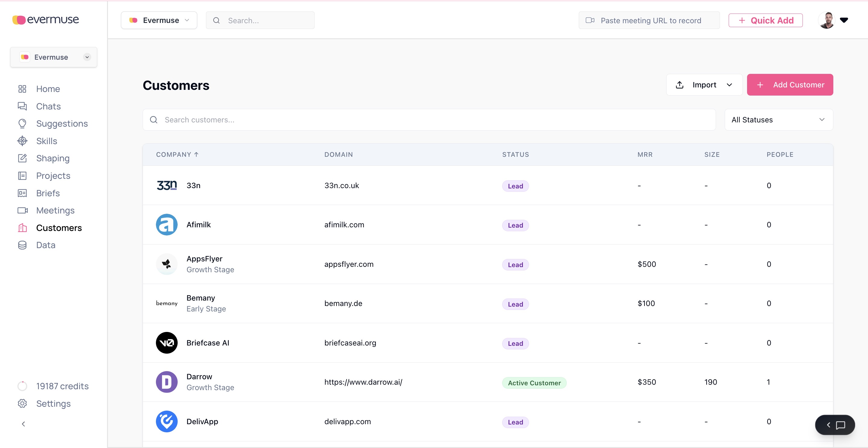Select Skills in the sidebar
The image size is (868, 448).
pyautogui.click(x=47, y=141)
